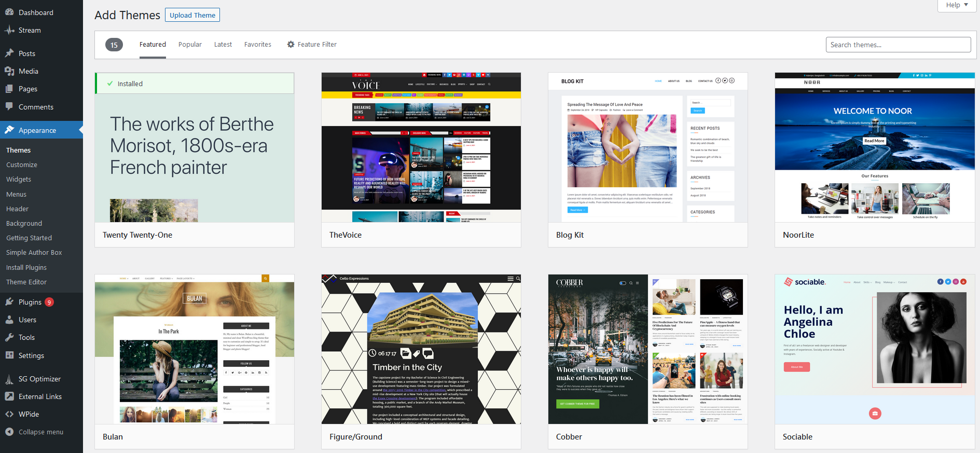Switch to the Latest themes tab
The image size is (980, 453).
(x=223, y=45)
